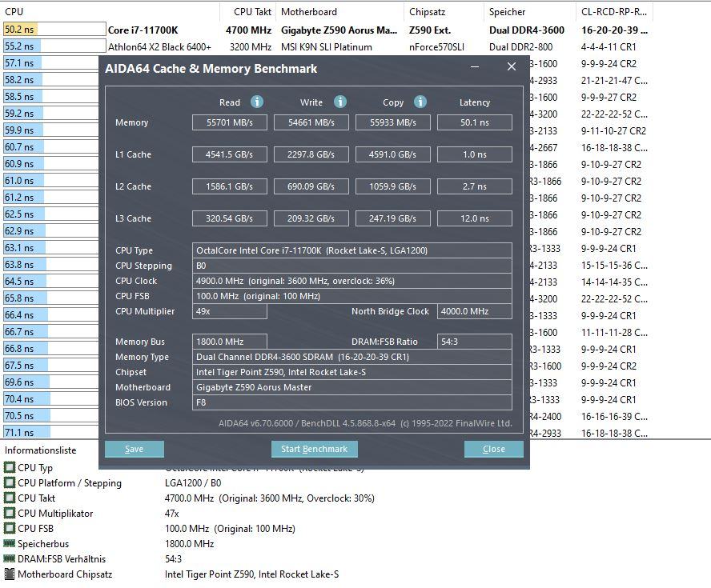Screen dimensions: 711x588
Task: Click the Motherboard Chipsatz icon
Action: [9, 574]
